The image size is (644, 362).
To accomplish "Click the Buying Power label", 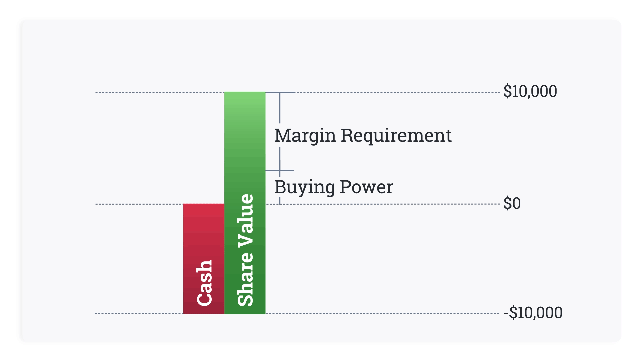I will 333,187.
